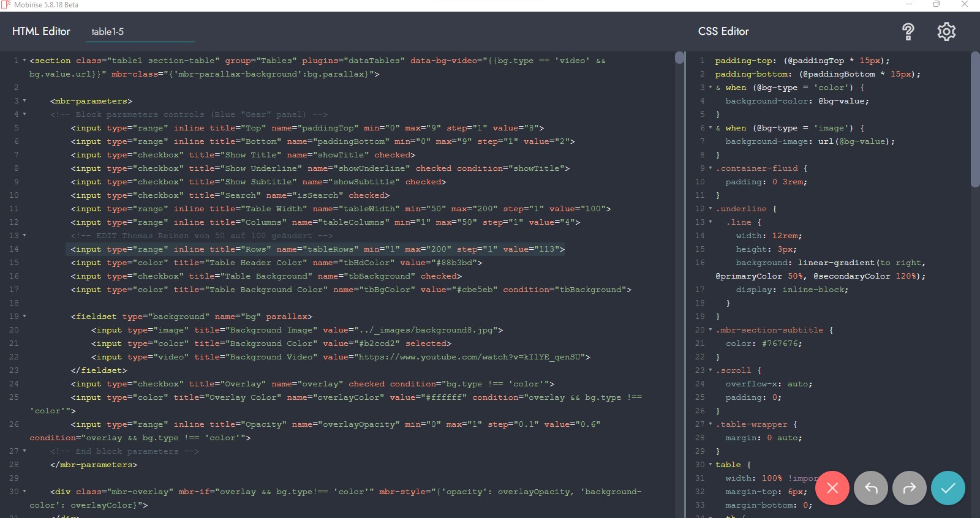Collapse the .container-fluid CSS rule
Screen dimensions: 980x518
point(710,168)
